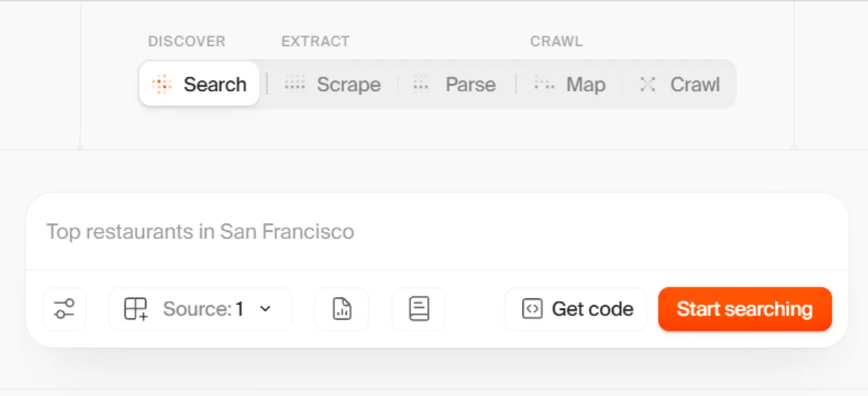Image resolution: width=868 pixels, height=396 pixels.
Task: Click the dotted grid icon beside Scrape
Action: [x=294, y=84]
